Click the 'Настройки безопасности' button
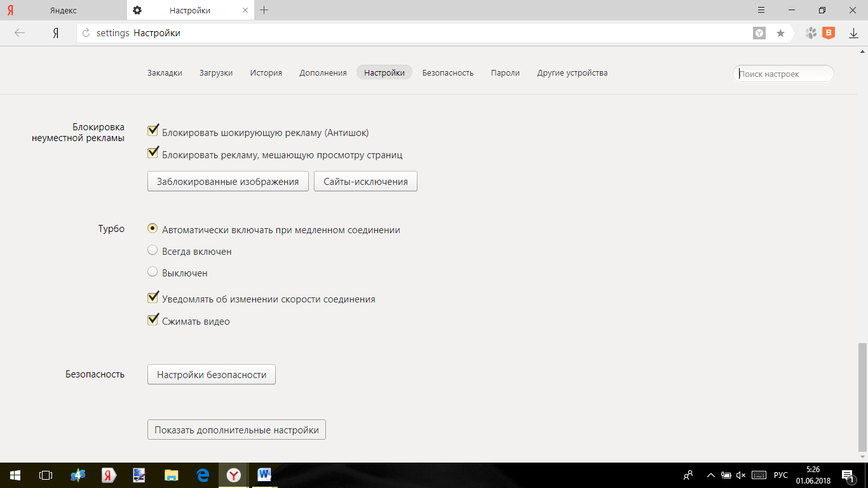868x488 pixels. (212, 375)
